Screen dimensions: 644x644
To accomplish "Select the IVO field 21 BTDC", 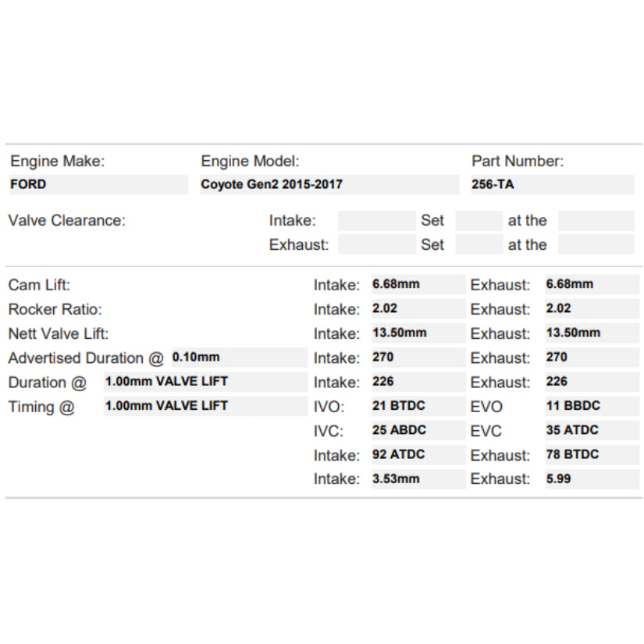I will click(418, 407).
